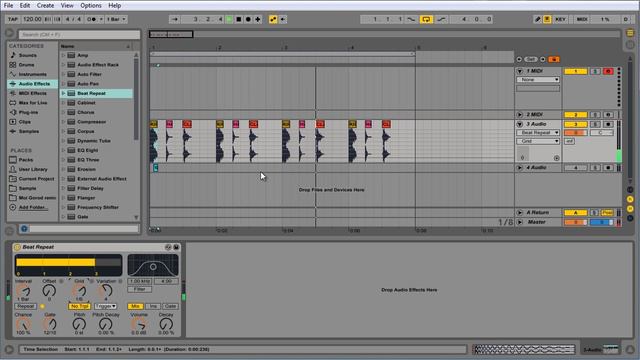Toggle the yellow Automation Arm button
Viewport: 640px width, 360px height.
click(273, 19)
